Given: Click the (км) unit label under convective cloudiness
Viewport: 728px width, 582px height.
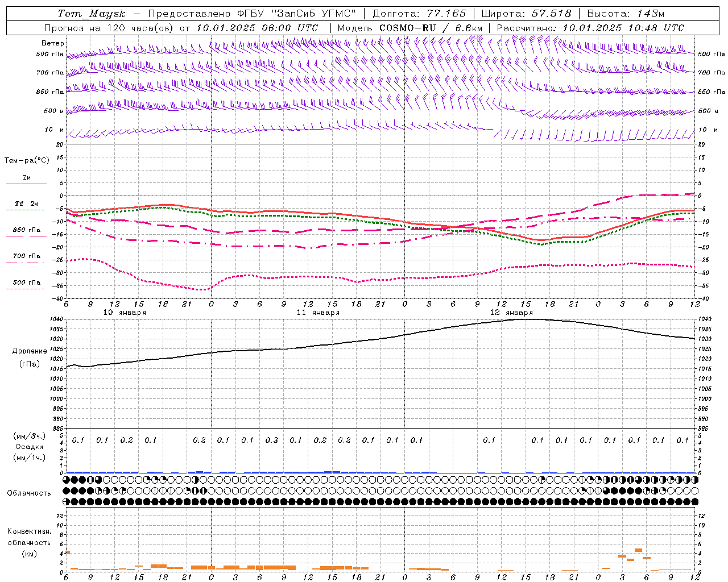Looking at the screenshot, I should click(29, 554).
